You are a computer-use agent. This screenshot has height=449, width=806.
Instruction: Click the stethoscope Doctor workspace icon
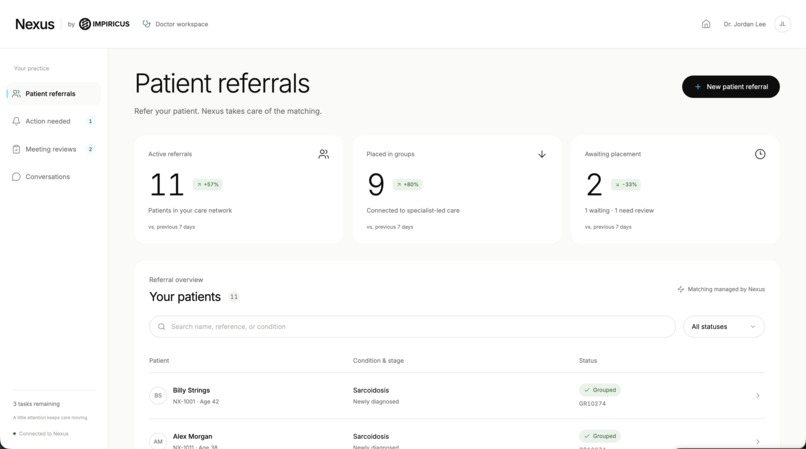[146, 24]
